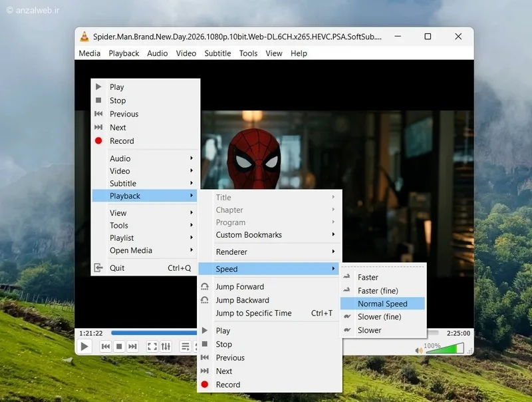Click Stop icon in Playback submenu
The height and width of the screenshot is (402, 532).
205,344
